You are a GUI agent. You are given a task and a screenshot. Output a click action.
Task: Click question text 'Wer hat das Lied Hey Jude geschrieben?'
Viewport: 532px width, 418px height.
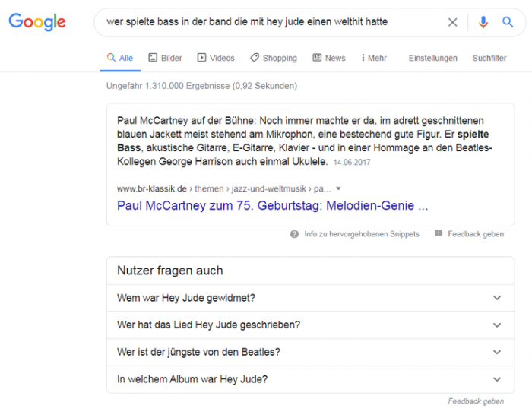coord(209,325)
